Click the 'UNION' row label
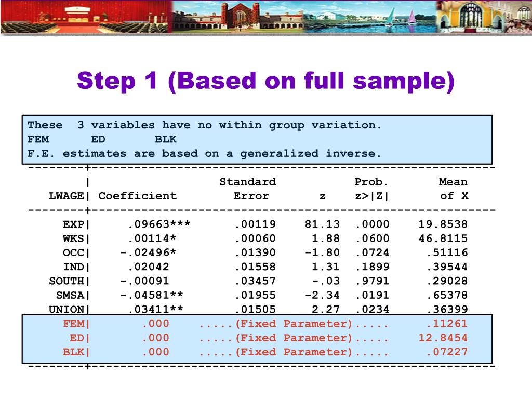Image resolution: width=532 pixels, height=399 pixels. pyautogui.click(x=66, y=310)
